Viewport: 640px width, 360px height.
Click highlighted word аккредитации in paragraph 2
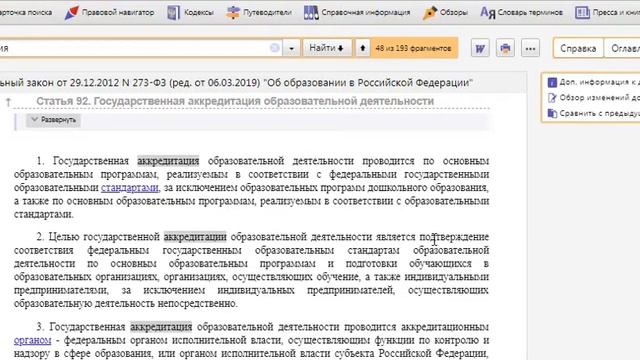(x=195, y=237)
